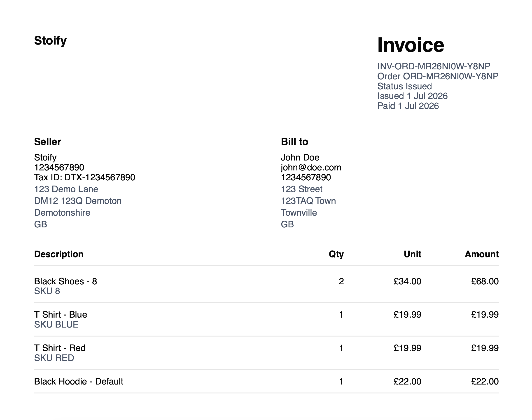
Task: Click the seller country GB
Action: (40, 224)
